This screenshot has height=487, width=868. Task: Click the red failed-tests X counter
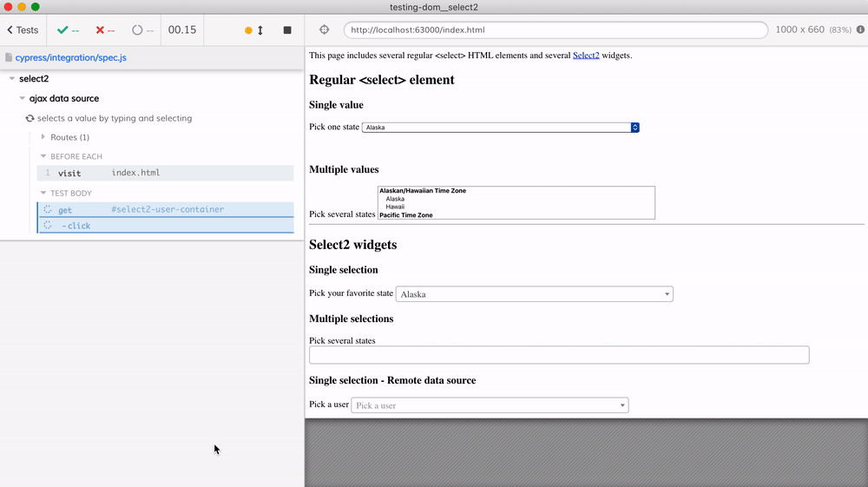[x=105, y=30]
